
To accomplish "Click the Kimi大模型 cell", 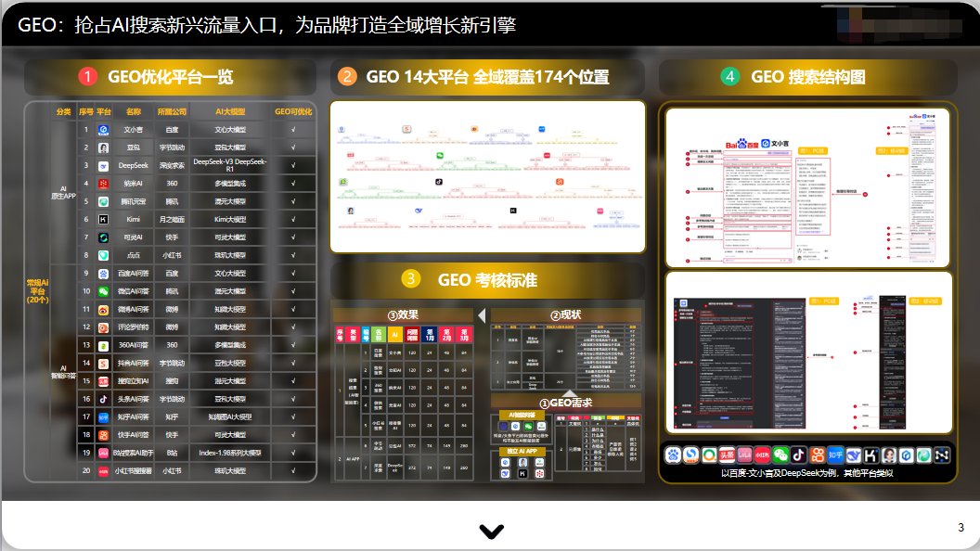I will 230,220.
